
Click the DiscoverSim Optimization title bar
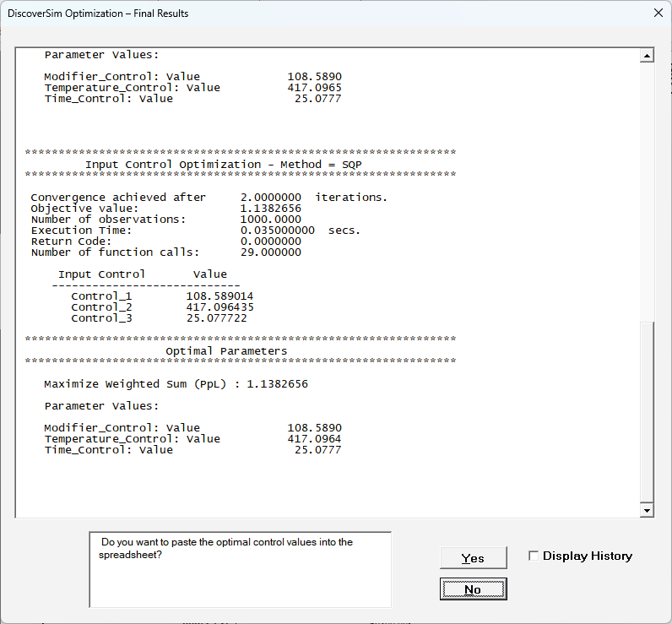pyautogui.click(x=253, y=13)
